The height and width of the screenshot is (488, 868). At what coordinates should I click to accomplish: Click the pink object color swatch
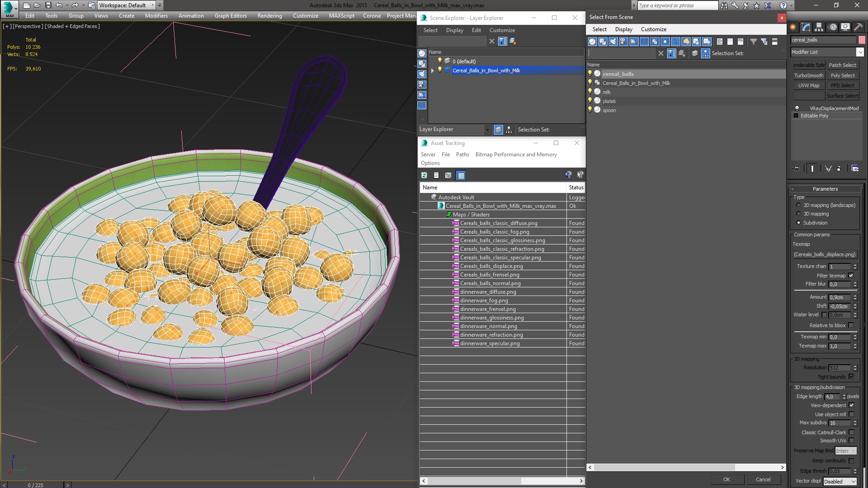(x=862, y=40)
